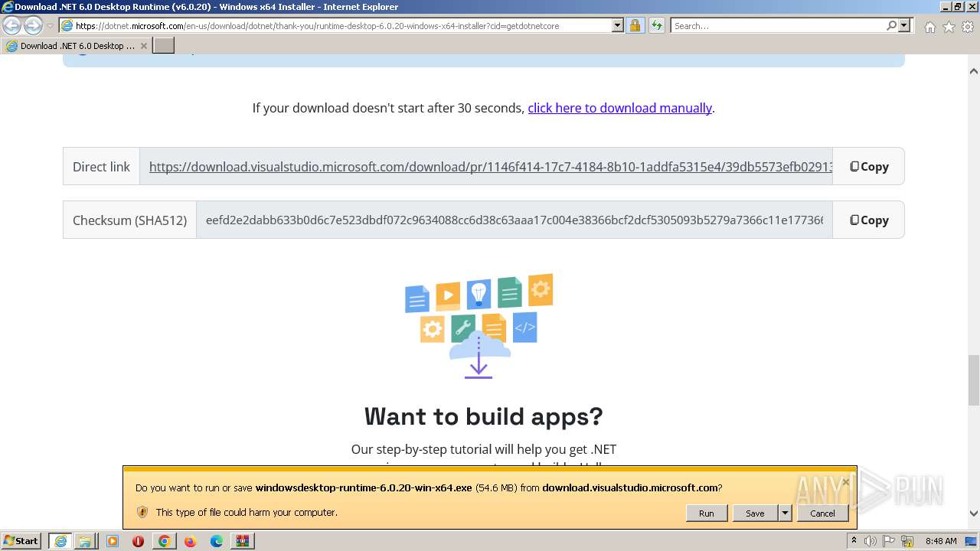Close the download notification bar

coord(846,481)
